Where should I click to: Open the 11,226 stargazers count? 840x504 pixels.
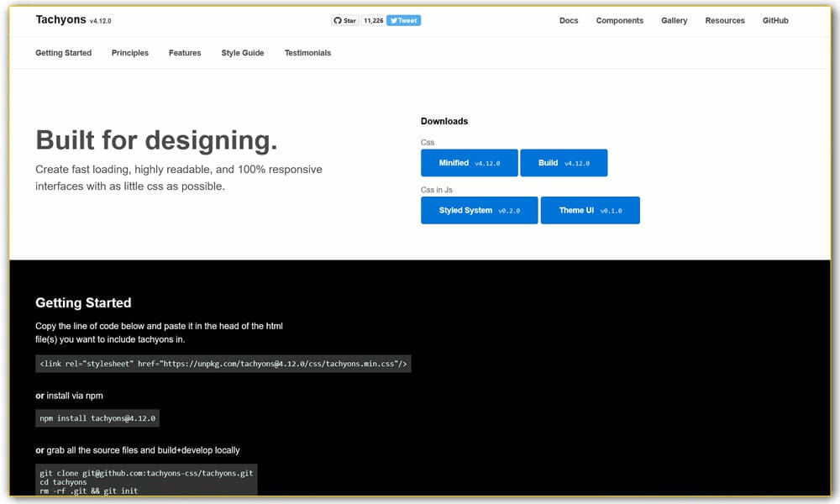[x=373, y=21]
